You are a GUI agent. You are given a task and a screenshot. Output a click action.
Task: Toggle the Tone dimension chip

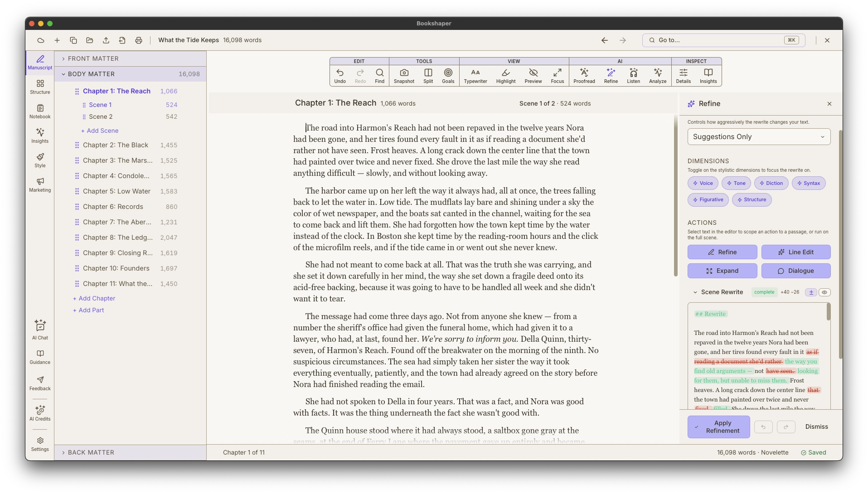(736, 183)
